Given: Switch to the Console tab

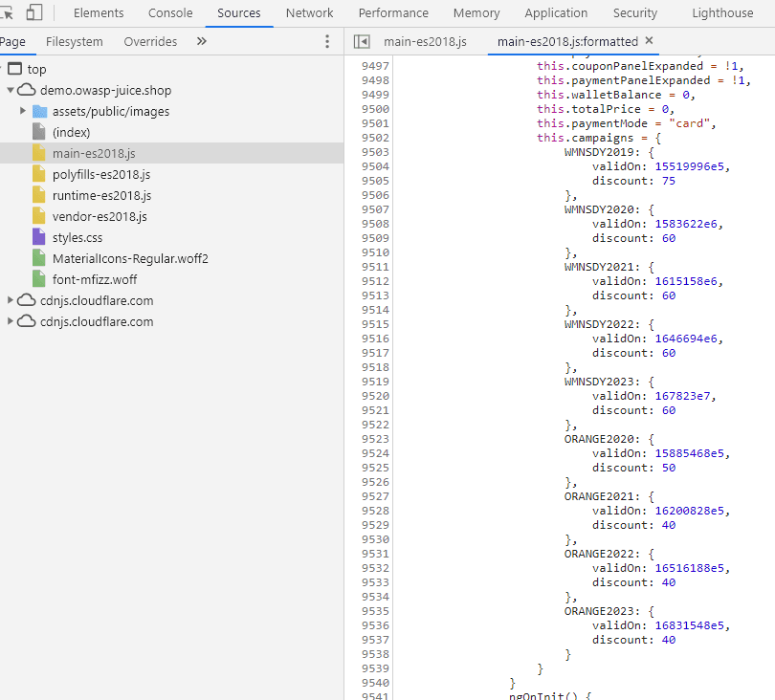Looking at the screenshot, I should [x=170, y=12].
